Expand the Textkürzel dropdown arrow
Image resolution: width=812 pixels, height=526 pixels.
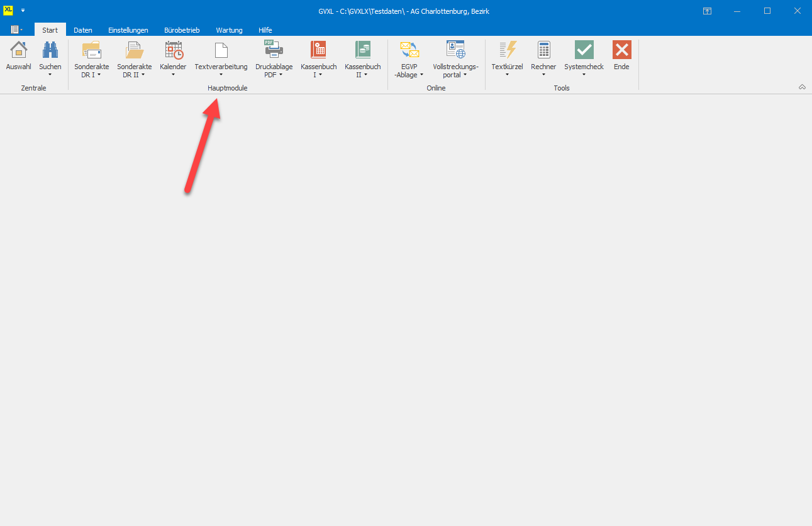click(x=507, y=75)
